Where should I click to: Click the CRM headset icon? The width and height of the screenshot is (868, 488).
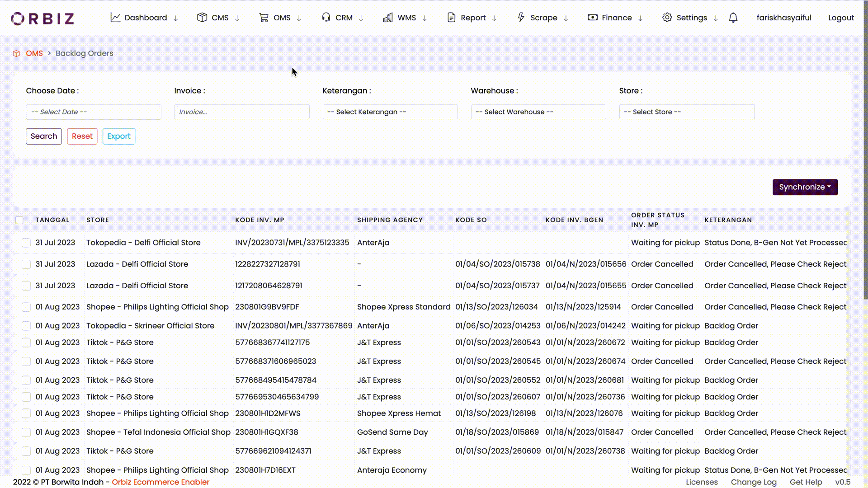coord(326,18)
